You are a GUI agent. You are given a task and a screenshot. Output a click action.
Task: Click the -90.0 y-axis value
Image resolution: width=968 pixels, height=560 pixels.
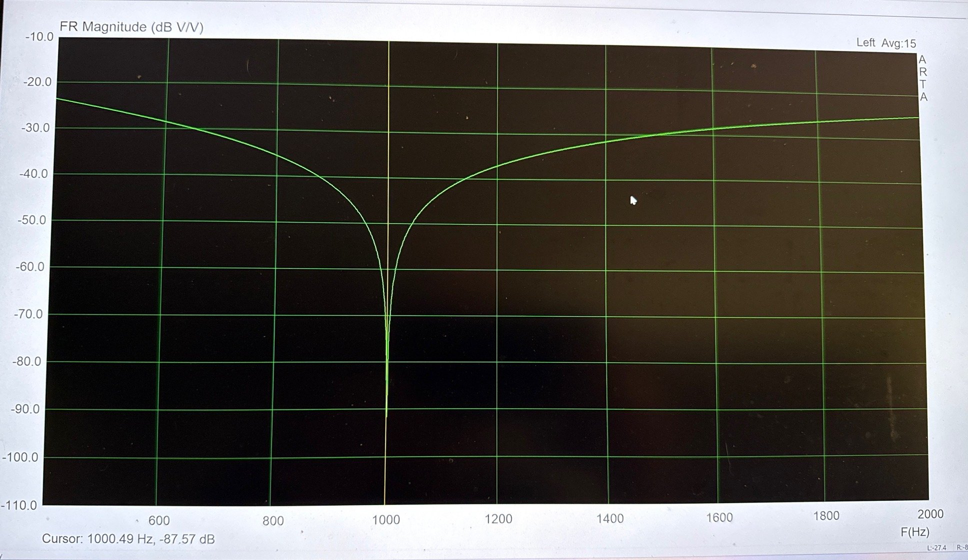click(25, 409)
